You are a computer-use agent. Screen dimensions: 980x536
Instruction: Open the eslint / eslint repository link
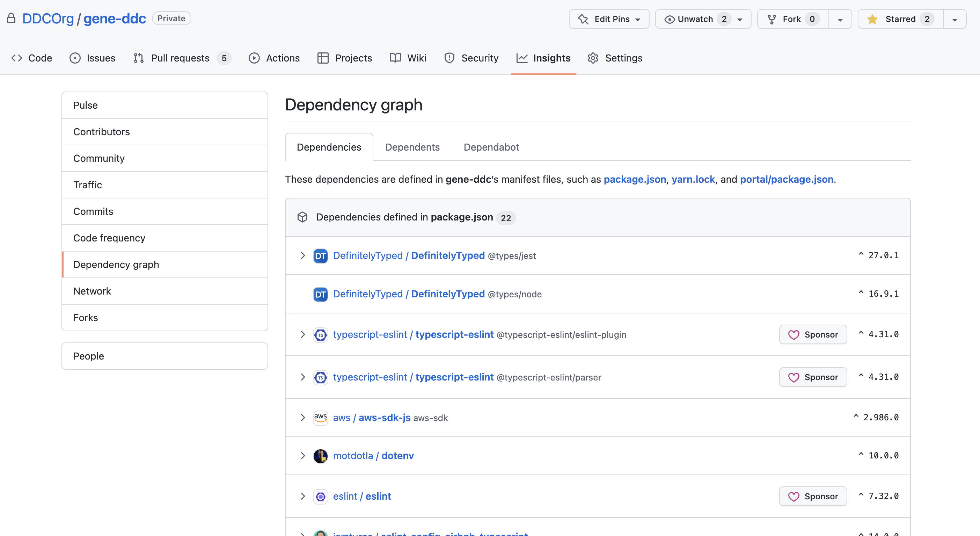pyautogui.click(x=362, y=497)
